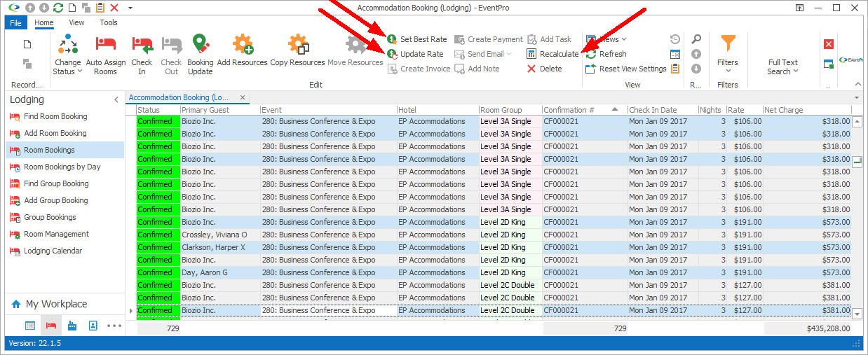
Task: Click the red bed lodging module icon
Action: [x=50, y=326]
